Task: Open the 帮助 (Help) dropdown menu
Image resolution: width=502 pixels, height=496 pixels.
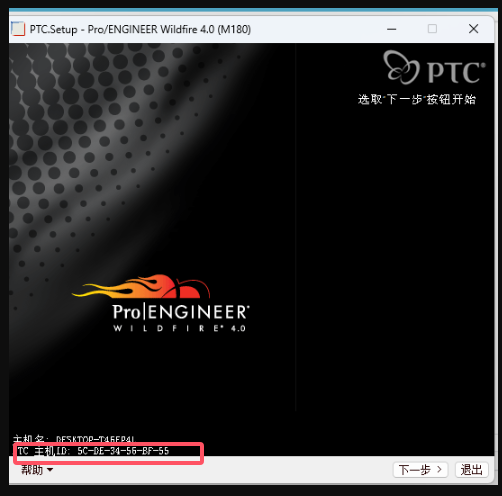Action: coord(37,470)
